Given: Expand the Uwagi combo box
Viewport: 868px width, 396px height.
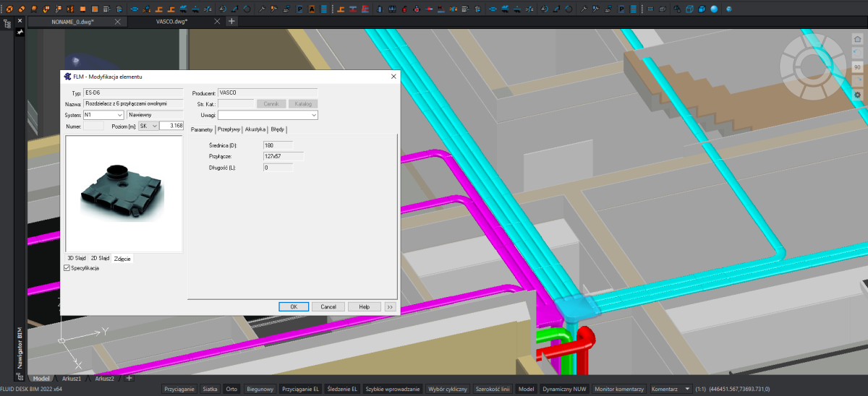Looking at the screenshot, I should point(314,115).
